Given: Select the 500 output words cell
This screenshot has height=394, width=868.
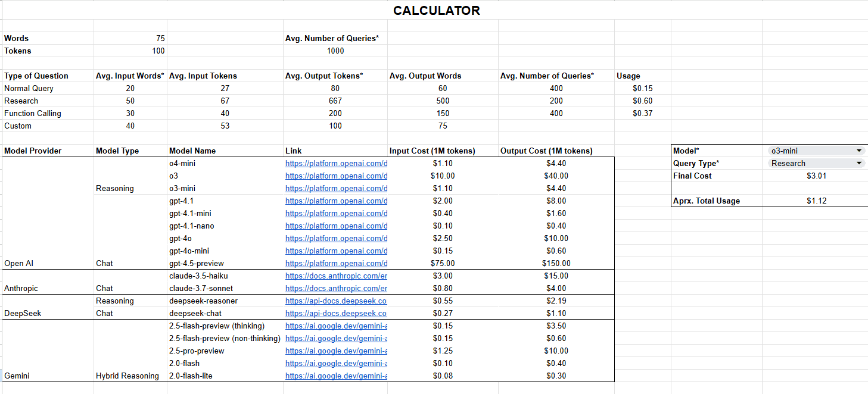Looking at the screenshot, I should tap(443, 101).
